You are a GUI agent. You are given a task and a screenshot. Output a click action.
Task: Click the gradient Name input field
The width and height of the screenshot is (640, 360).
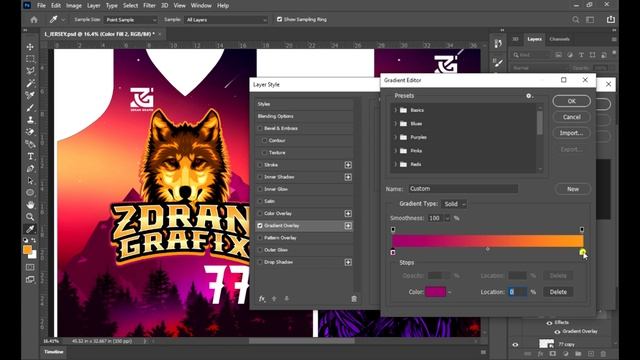point(463,189)
